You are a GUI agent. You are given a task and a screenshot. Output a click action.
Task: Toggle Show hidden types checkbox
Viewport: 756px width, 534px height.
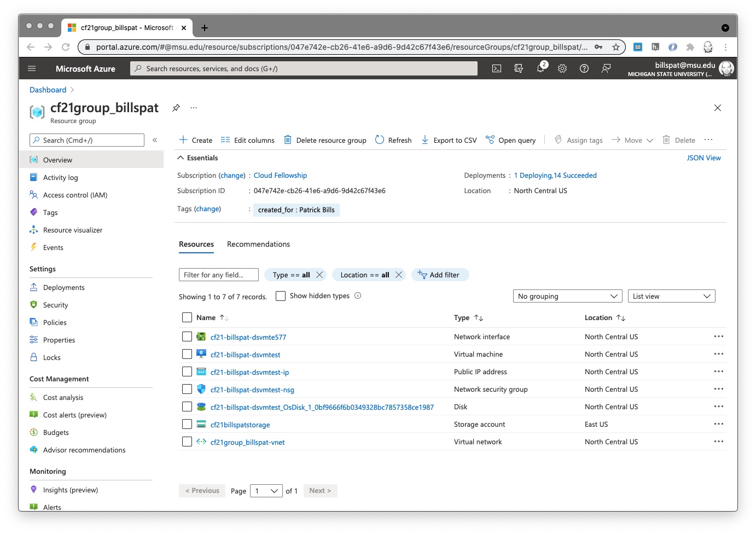281,296
